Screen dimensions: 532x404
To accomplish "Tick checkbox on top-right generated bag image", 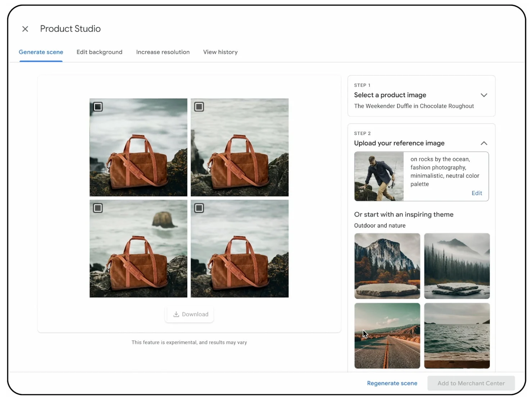I will (x=199, y=107).
